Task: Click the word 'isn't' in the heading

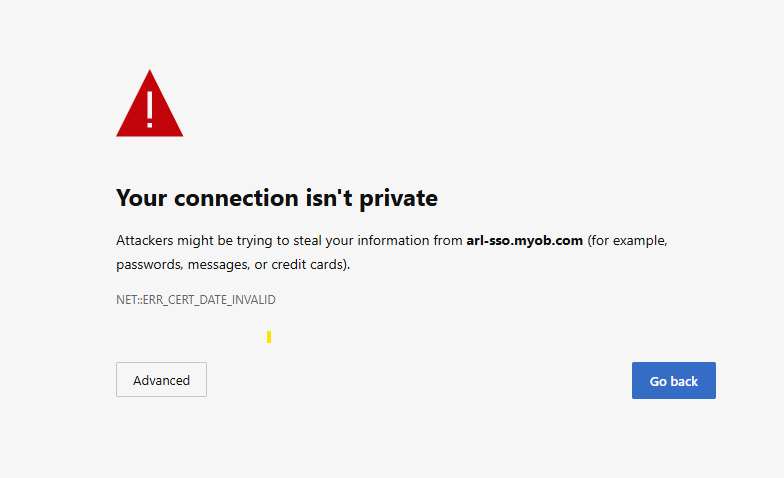Action: (x=329, y=198)
